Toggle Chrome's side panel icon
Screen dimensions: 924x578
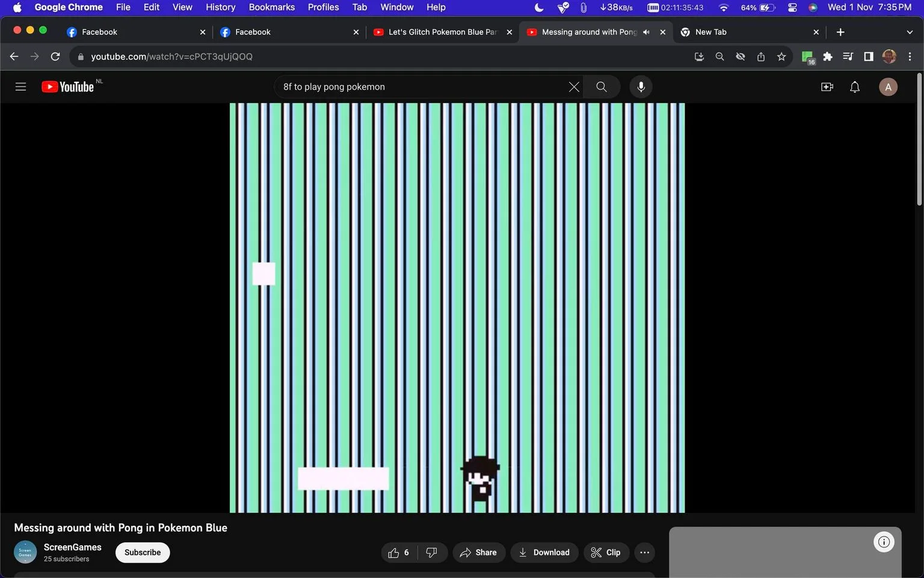[x=869, y=57]
